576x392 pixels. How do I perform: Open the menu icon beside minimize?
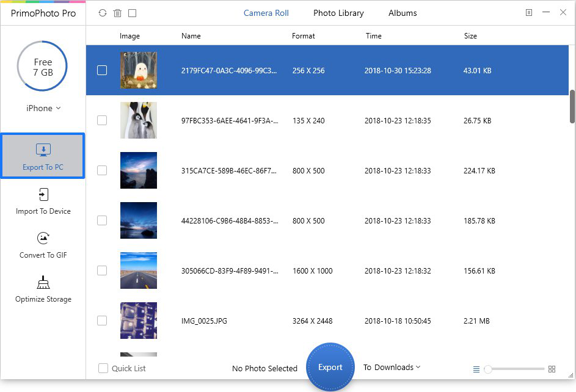pos(529,12)
